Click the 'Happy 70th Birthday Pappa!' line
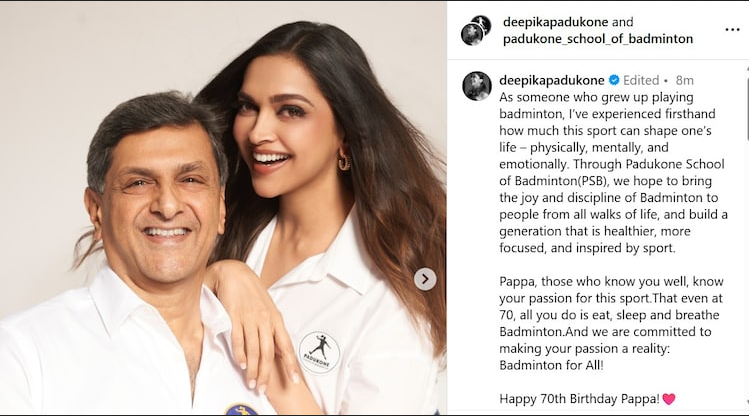Viewport: 749px width, 416px height. tap(579, 398)
